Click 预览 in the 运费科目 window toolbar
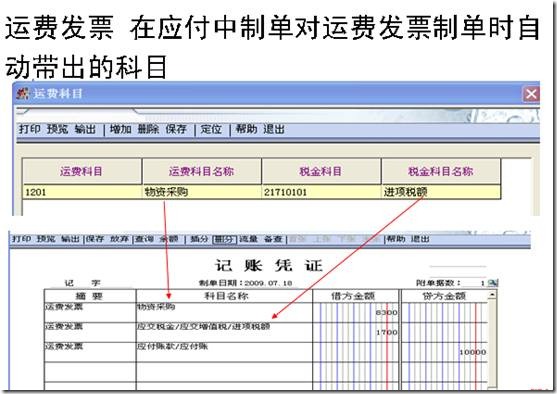The image size is (557, 394). tap(58, 129)
